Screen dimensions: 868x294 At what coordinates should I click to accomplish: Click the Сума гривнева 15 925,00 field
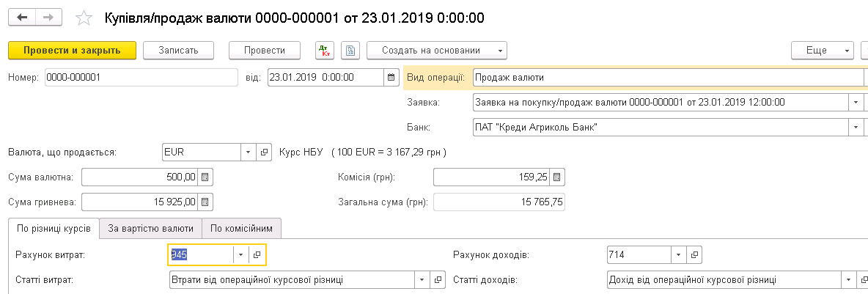140,202
